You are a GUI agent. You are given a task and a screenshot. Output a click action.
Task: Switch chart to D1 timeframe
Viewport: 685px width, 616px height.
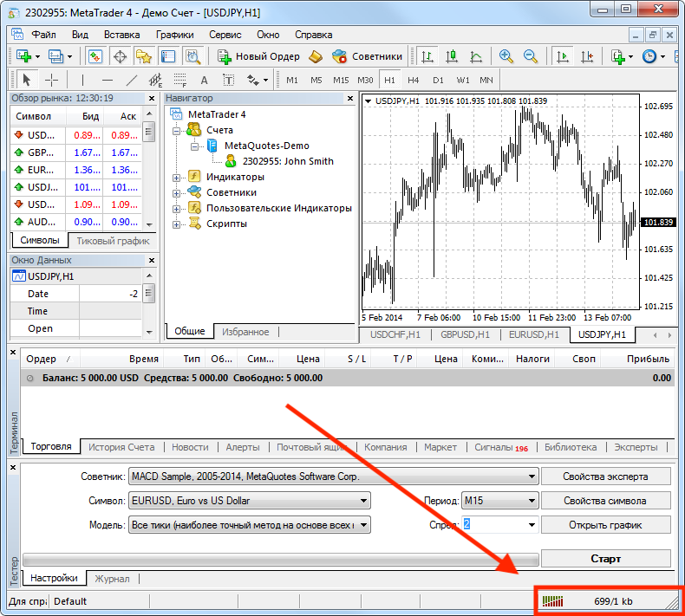click(438, 80)
